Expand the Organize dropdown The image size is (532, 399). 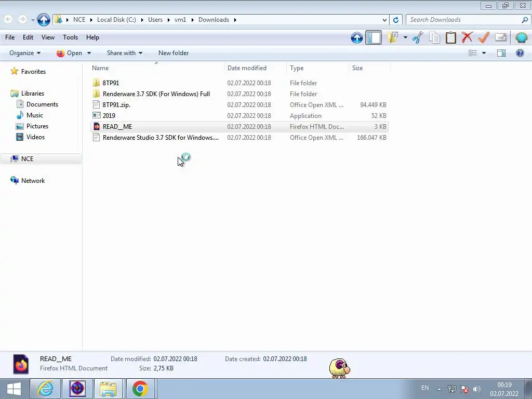tap(25, 53)
